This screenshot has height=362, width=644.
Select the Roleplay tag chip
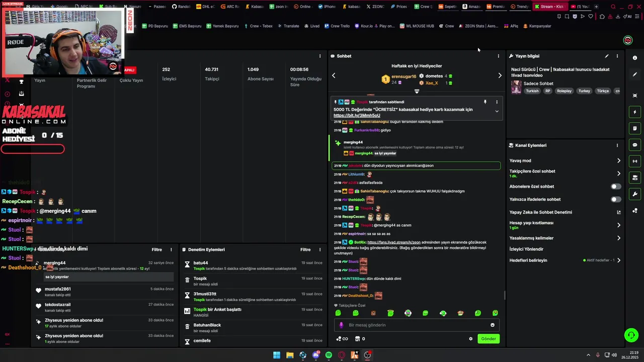click(564, 91)
